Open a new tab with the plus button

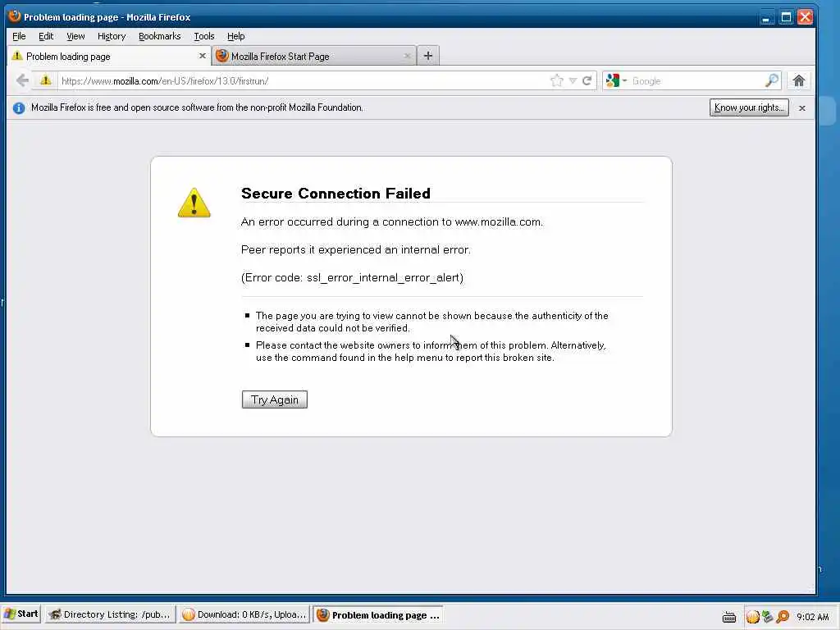(x=428, y=56)
